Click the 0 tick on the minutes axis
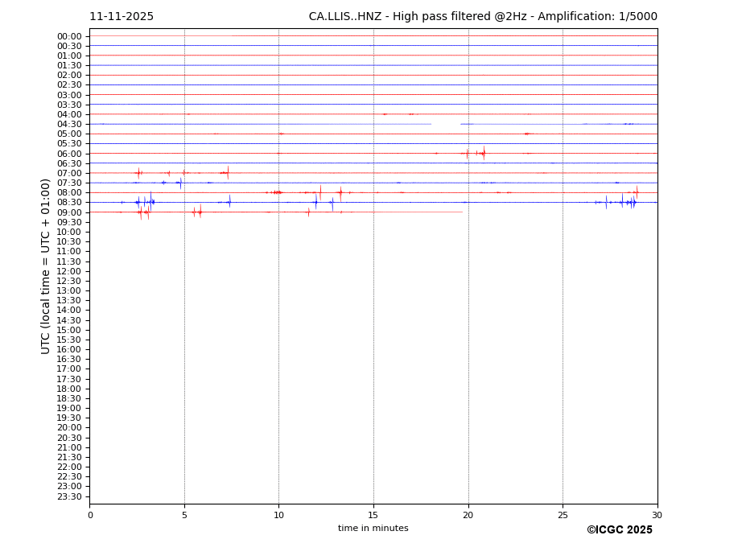The height and width of the screenshot is (560, 746). (90, 515)
